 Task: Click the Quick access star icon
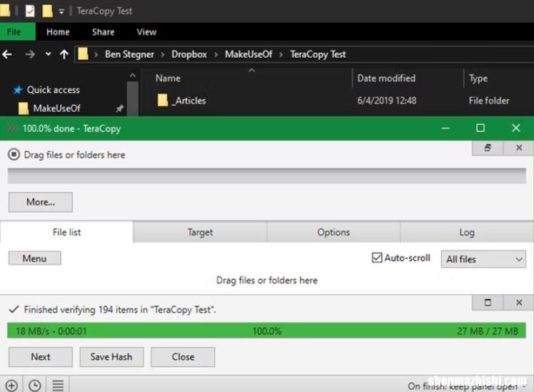coord(18,90)
